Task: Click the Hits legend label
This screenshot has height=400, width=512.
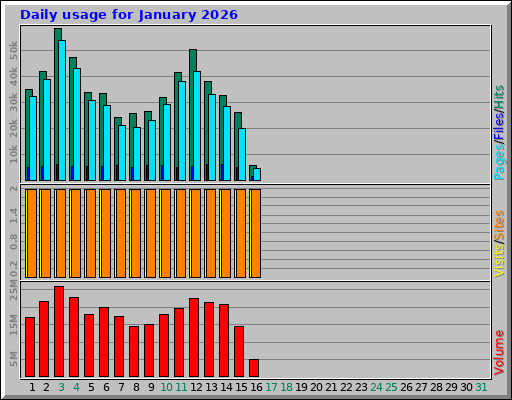Action: (499, 97)
